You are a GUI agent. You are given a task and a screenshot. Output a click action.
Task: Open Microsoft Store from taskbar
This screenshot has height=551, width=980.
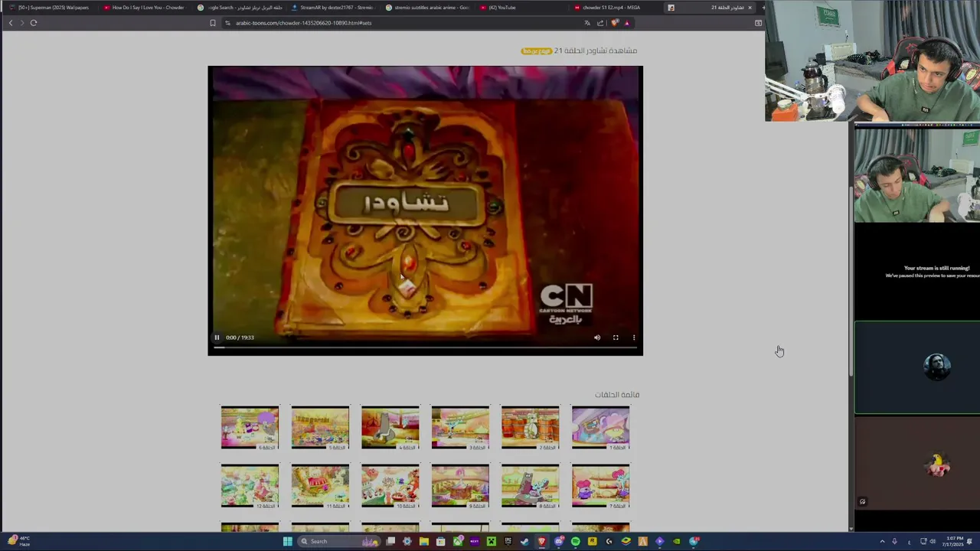440,541
